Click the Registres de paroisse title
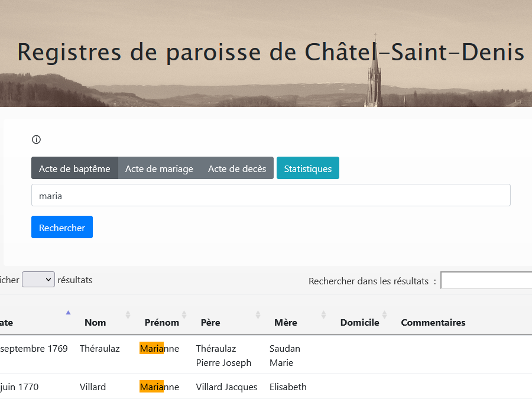This screenshot has width=532, height=399. tap(271, 52)
